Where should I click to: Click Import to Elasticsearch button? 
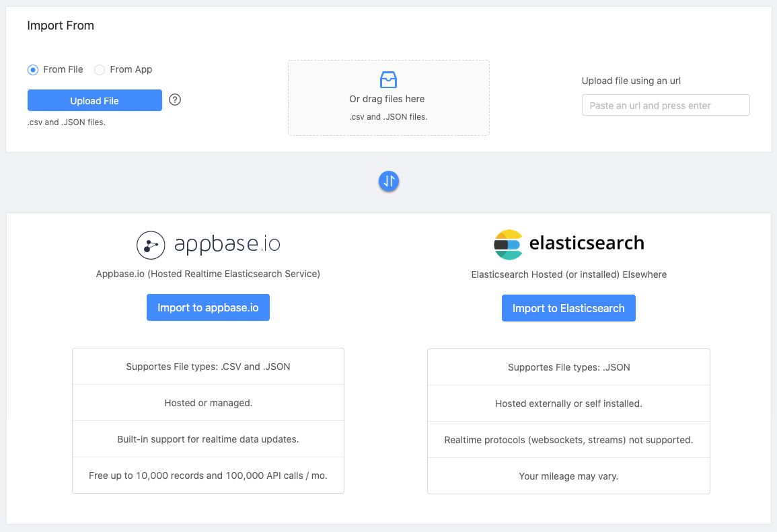[x=568, y=308]
